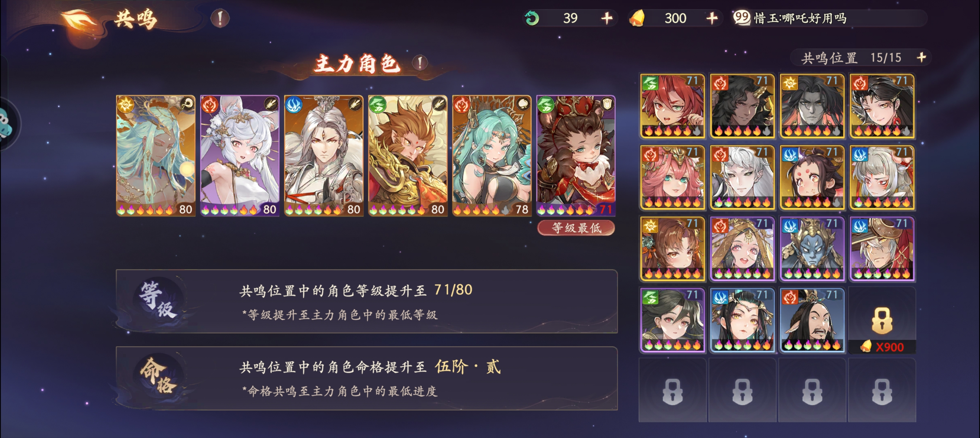Open the chat message 惜玉:哪吒好用吗
This screenshot has height=438, width=980.
pyautogui.click(x=800, y=18)
